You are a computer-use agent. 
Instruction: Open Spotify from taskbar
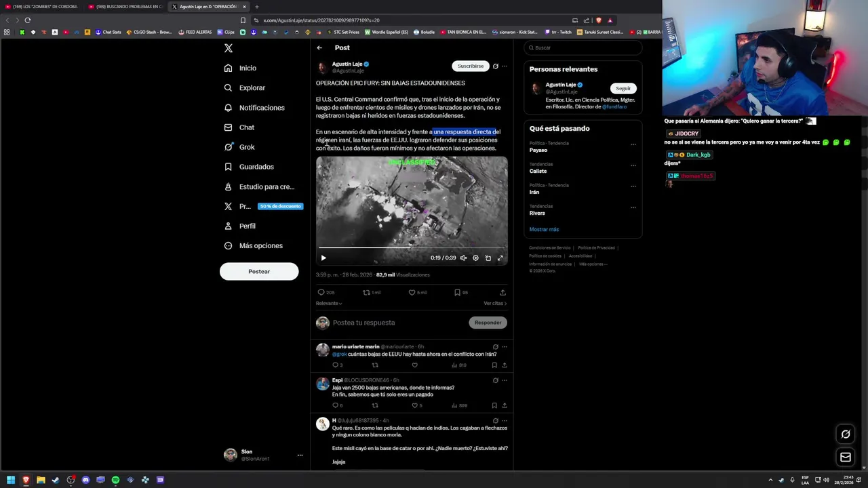tap(115, 480)
